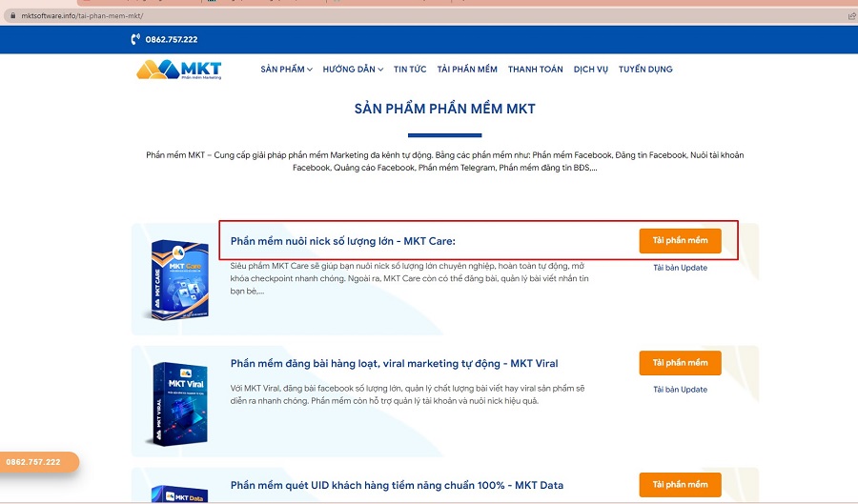This screenshot has width=858, height=504.
Task: Open the MKT logo home link
Action: (x=179, y=70)
